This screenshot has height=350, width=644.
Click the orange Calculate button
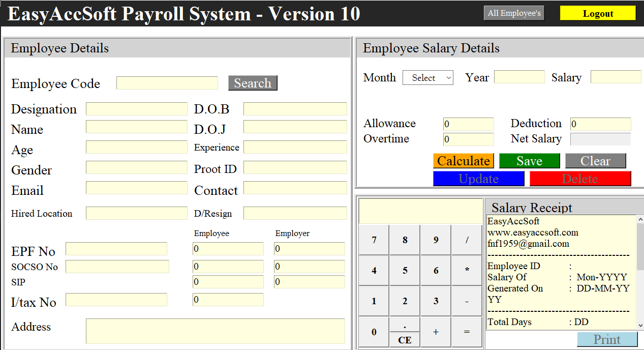tap(464, 161)
